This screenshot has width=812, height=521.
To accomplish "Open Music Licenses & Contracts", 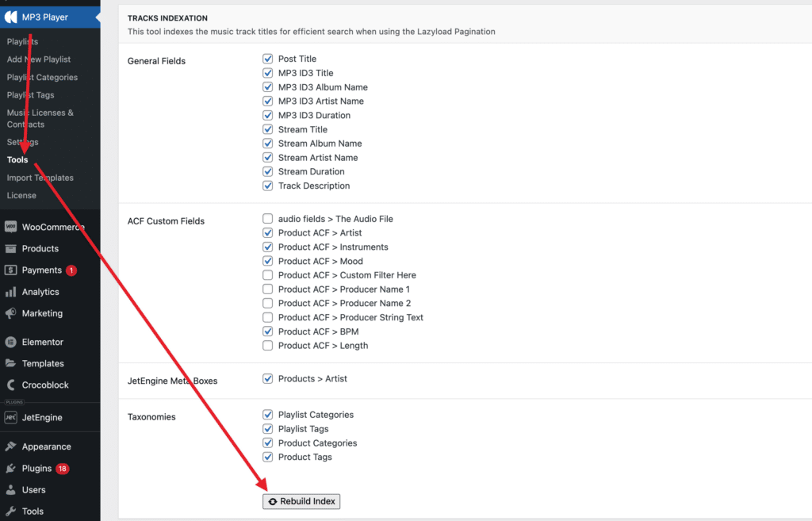I will 40,119.
